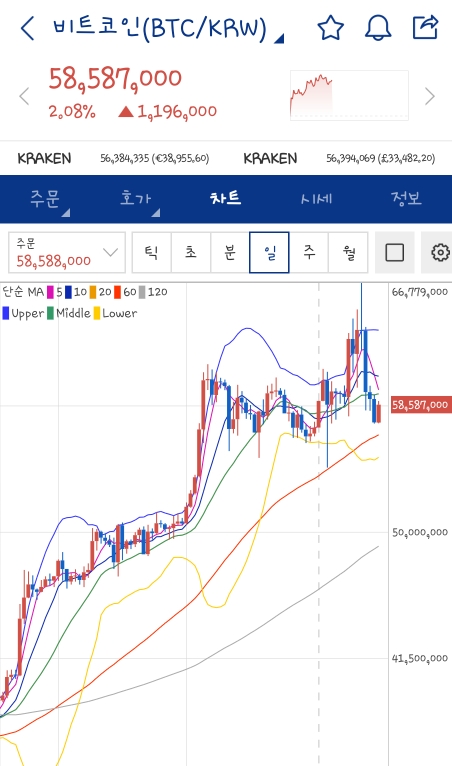Go back using the left arrow
Image resolution: width=452 pixels, height=766 pixels.
tap(27, 28)
